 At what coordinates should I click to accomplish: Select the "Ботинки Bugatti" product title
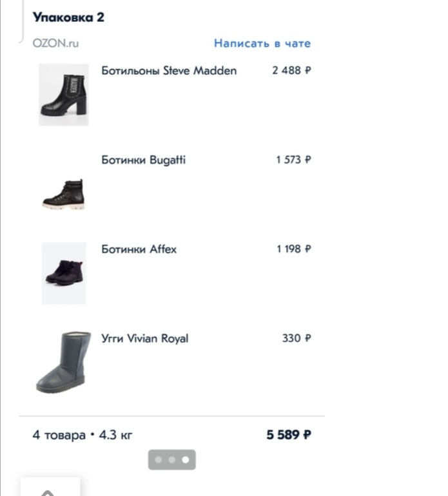coord(143,160)
